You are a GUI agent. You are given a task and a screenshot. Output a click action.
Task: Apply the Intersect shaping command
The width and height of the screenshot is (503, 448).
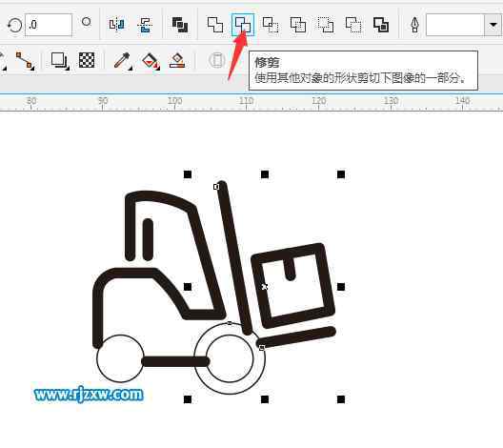271,25
